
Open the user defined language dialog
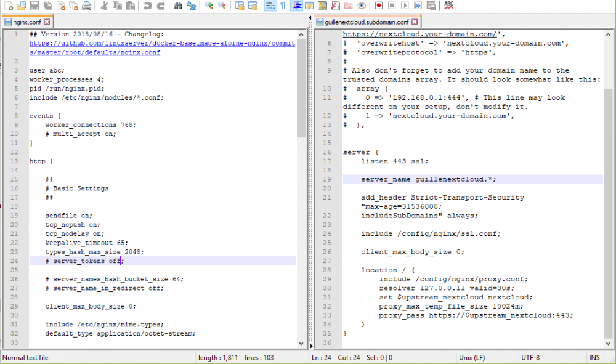[x=309, y=6]
